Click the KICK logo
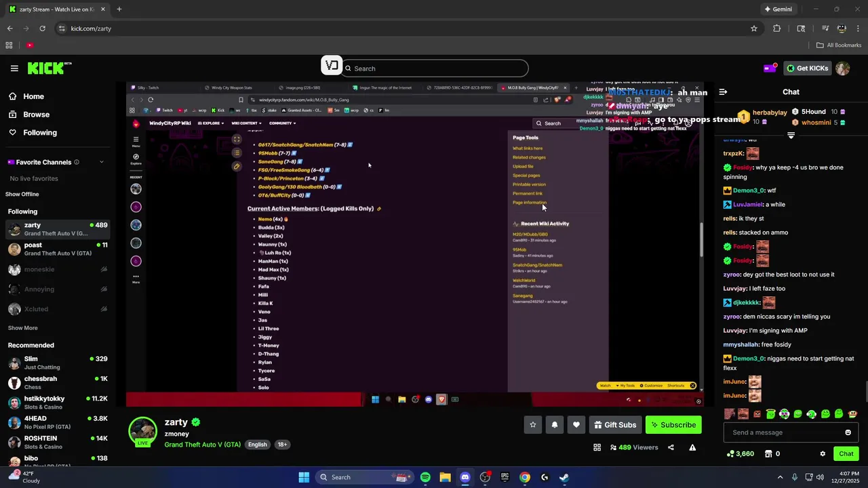This screenshot has width=868, height=488. tap(49, 68)
